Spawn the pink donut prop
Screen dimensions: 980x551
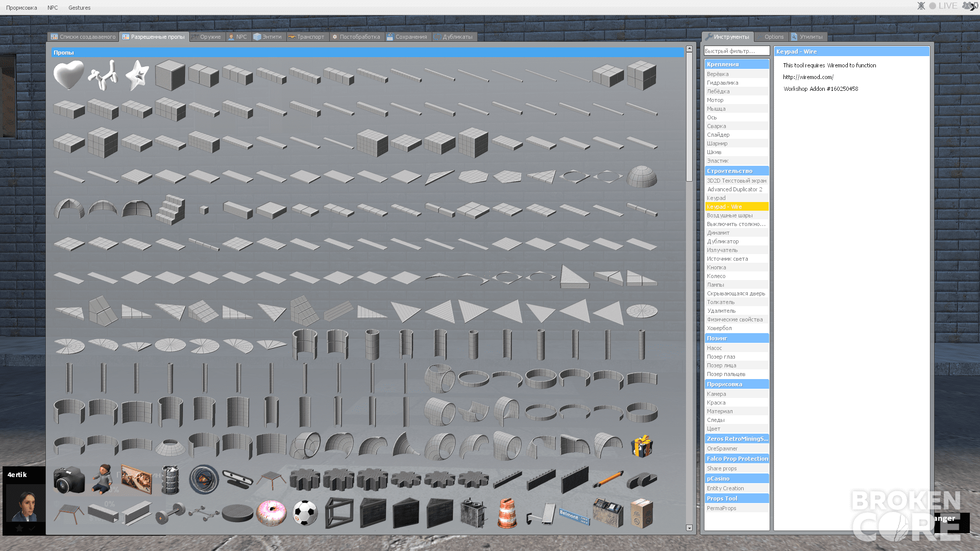271,513
